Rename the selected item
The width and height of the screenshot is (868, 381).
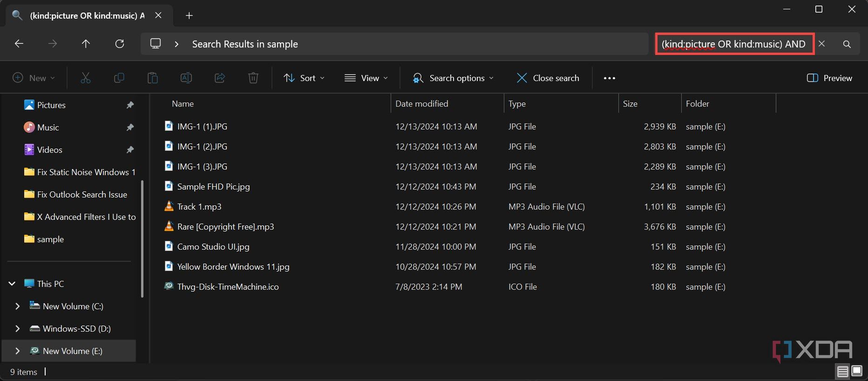(x=186, y=78)
